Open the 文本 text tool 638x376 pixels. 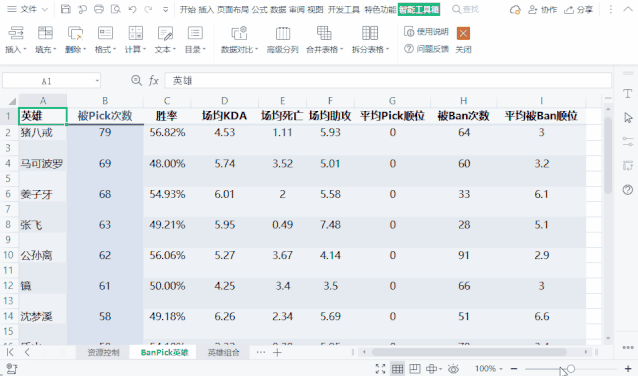(165, 40)
